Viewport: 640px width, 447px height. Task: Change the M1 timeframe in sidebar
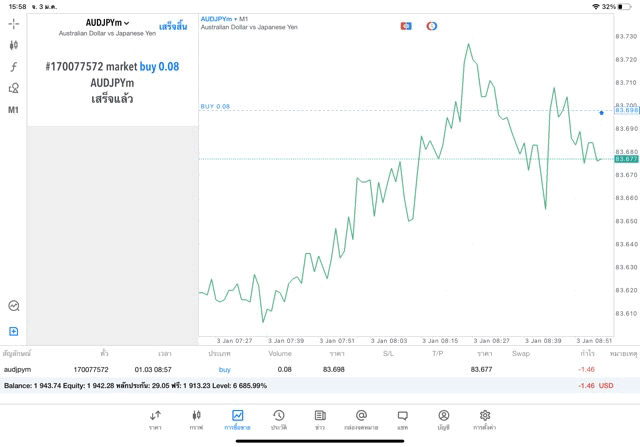pyautogui.click(x=14, y=110)
